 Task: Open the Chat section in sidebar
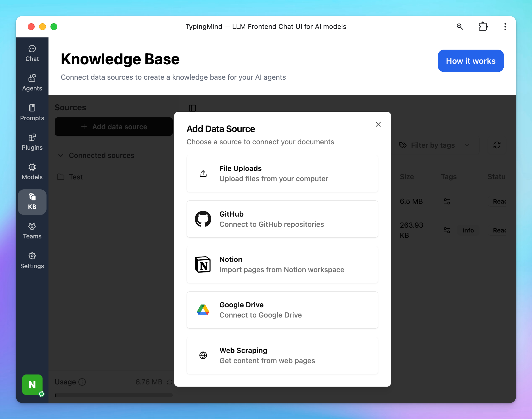(x=32, y=54)
